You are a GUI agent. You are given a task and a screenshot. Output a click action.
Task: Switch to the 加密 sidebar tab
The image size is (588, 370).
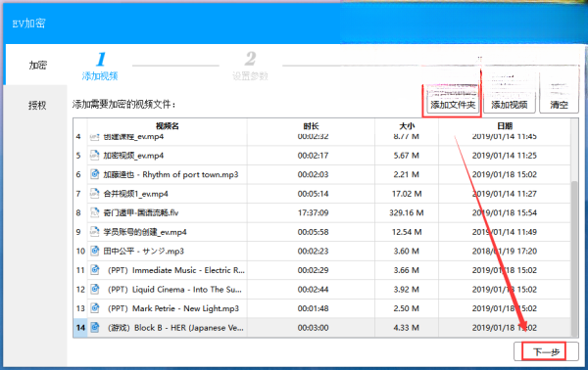click(x=37, y=66)
